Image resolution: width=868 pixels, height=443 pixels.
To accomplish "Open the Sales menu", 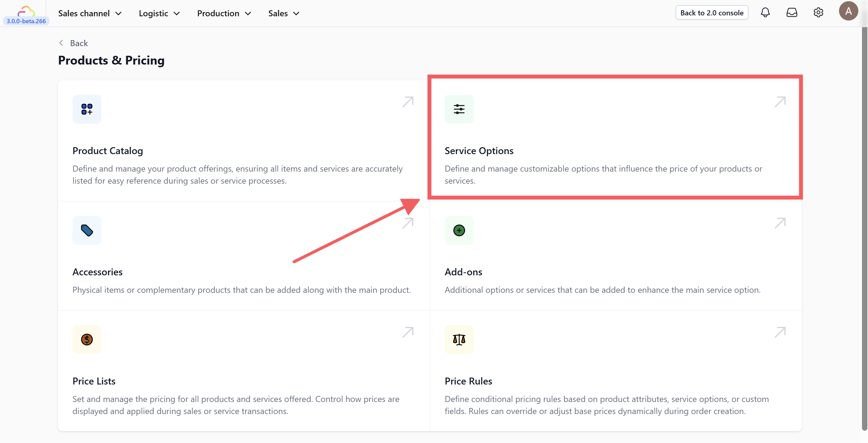I will click(283, 14).
